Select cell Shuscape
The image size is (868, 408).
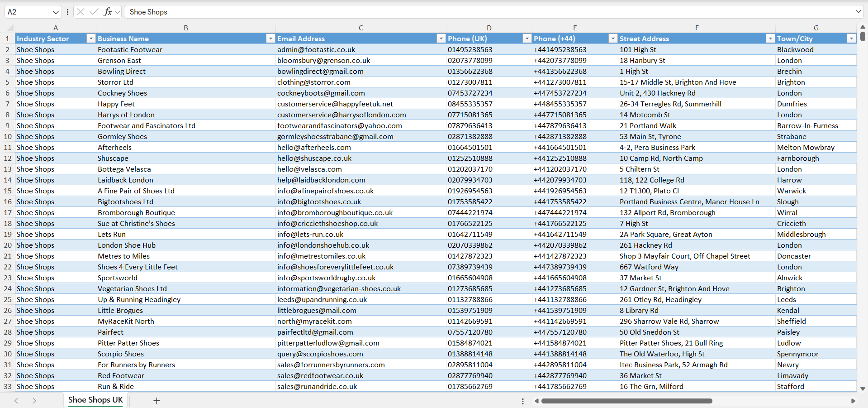(186, 158)
